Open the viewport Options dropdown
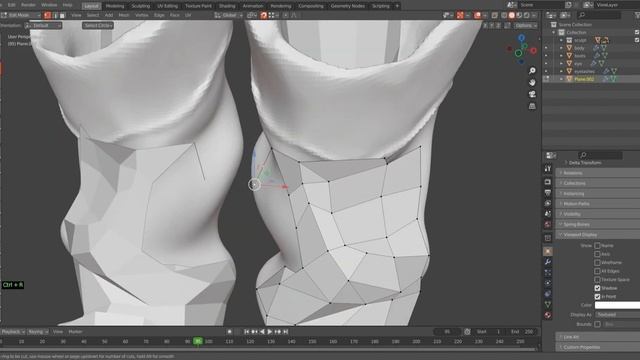The height and width of the screenshot is (360, 640). point(526,25)
